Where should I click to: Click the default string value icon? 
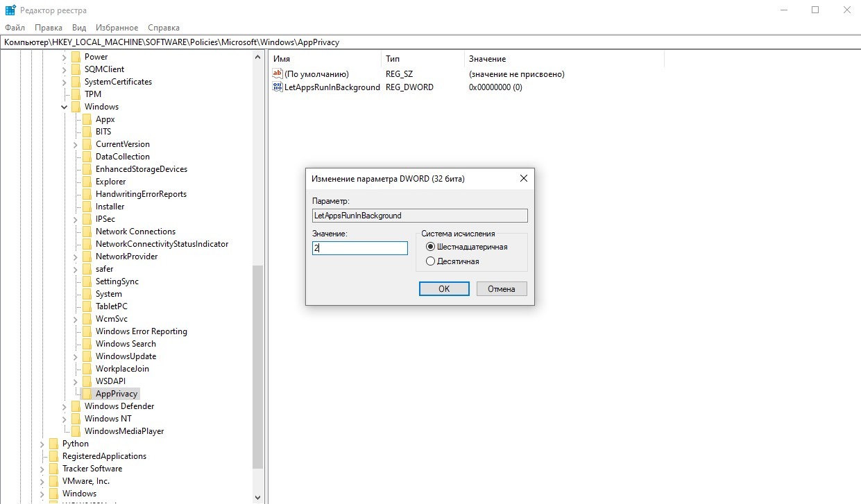[x=278, y=73]
